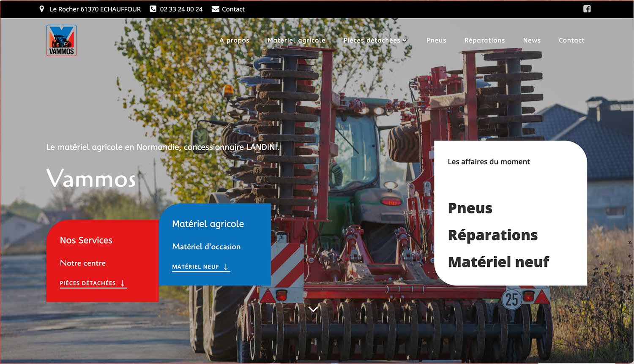
Task: Click the phone icon in top bar
Action: point(153,9)
